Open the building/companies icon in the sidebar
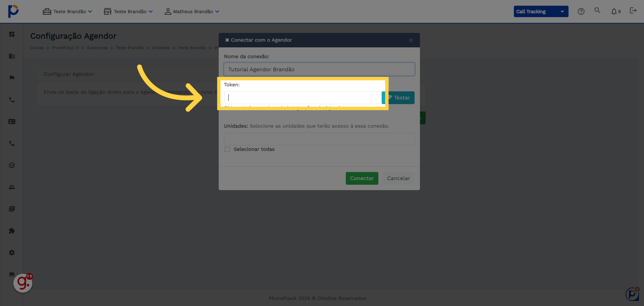 click(x=12, y=56)
